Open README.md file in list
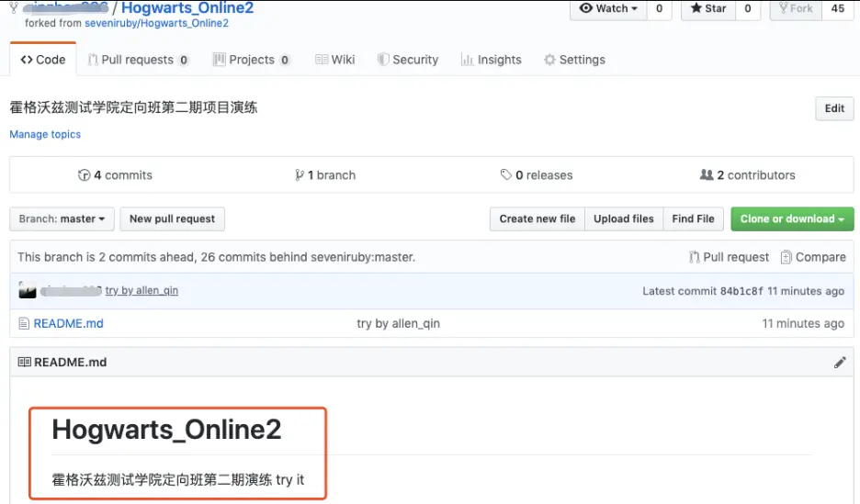Viewport: 860px width, 504px height. pyautogui.click(x=68, y=323)
